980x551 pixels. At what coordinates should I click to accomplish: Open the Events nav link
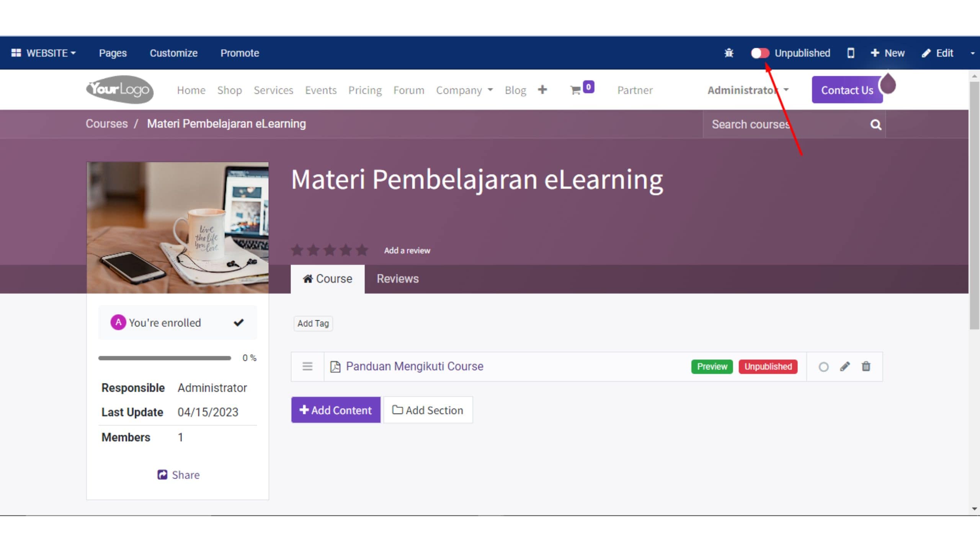(321, 90)
